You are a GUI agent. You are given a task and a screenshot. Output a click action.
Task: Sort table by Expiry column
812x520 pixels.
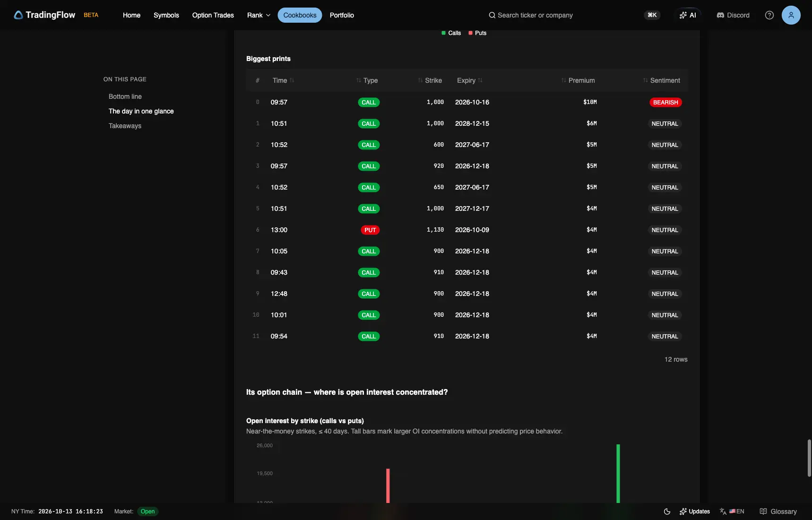[470, 80]
